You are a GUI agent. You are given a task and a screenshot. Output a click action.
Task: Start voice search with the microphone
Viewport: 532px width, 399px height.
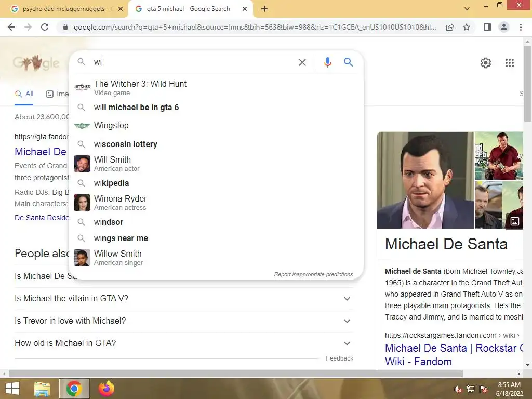(327, 62)
